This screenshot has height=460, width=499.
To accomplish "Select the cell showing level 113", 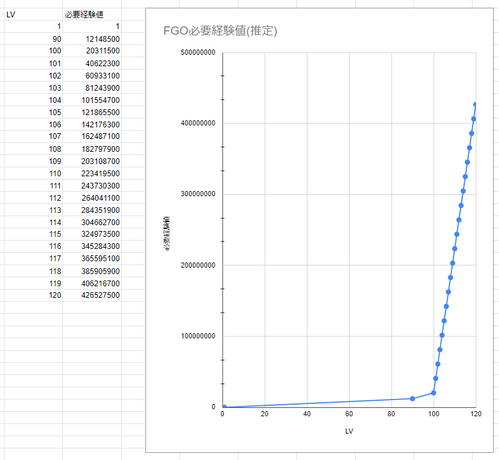I will tap(33, 210).
